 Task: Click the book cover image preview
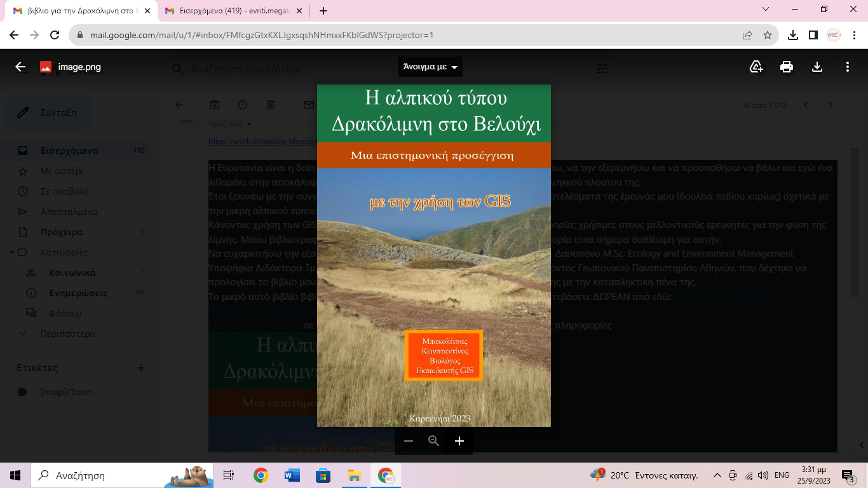click(x=434, y=255)
